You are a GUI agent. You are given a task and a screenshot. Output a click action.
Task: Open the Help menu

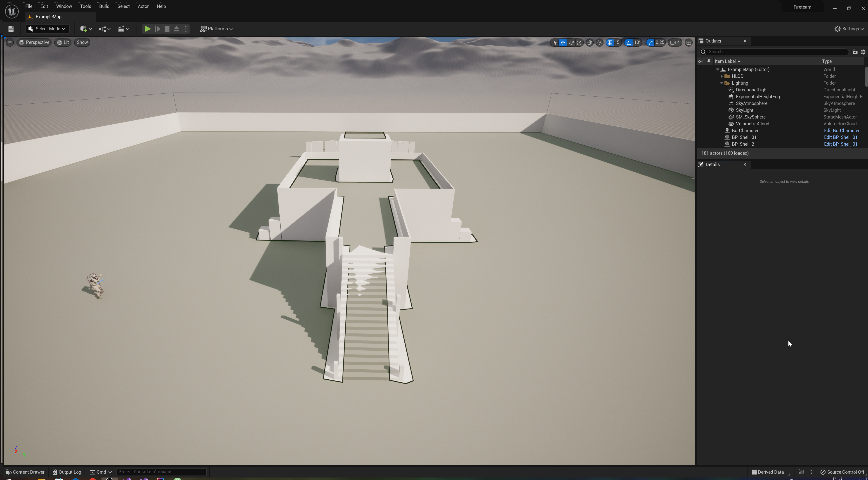[x=161, y=6]
